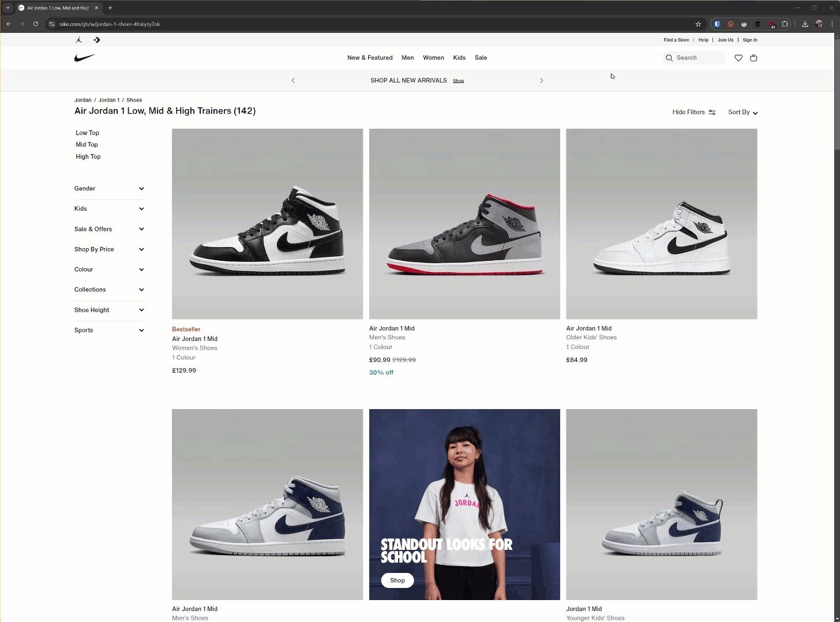Open the Sort By dropdown
The image size is (840, 622).
[742, 113]
